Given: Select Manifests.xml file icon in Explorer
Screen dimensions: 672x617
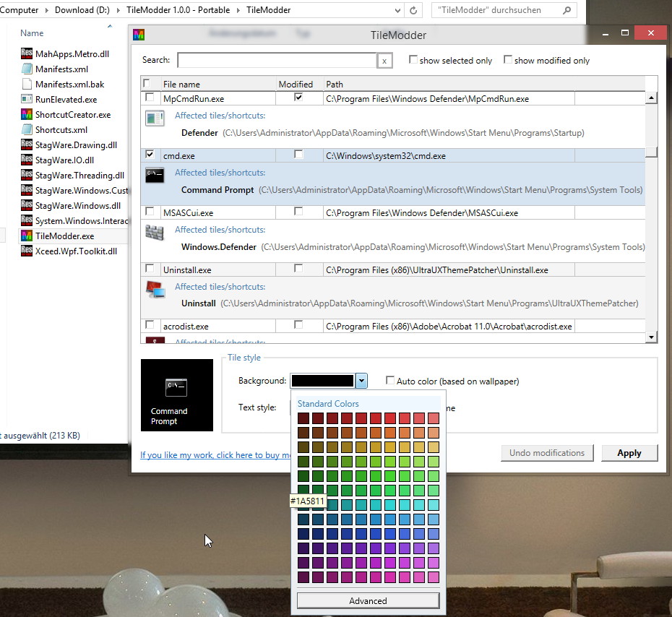Looking at the screenshot, I should pyautogui.click(x=27, y=69).
